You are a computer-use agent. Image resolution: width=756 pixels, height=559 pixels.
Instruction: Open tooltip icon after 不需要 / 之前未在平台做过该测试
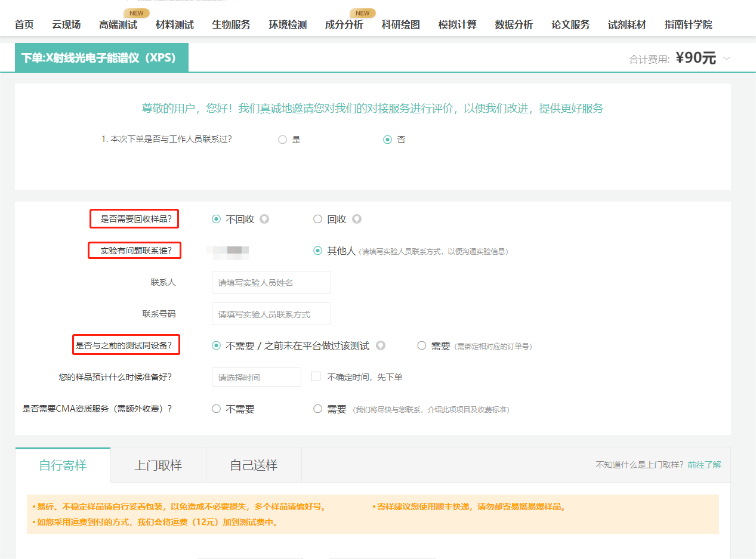click(382, 345)
